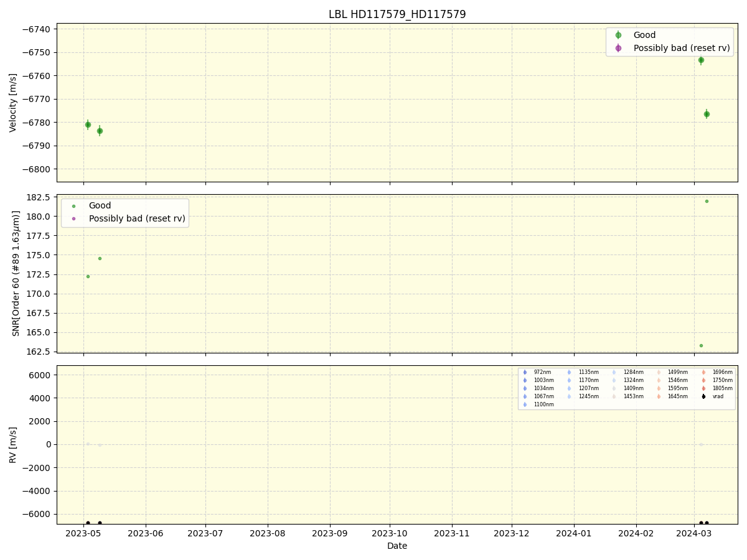Click the SNR[Order 60] axis label
The image size is (747, 560).
[x=16, y=273]
